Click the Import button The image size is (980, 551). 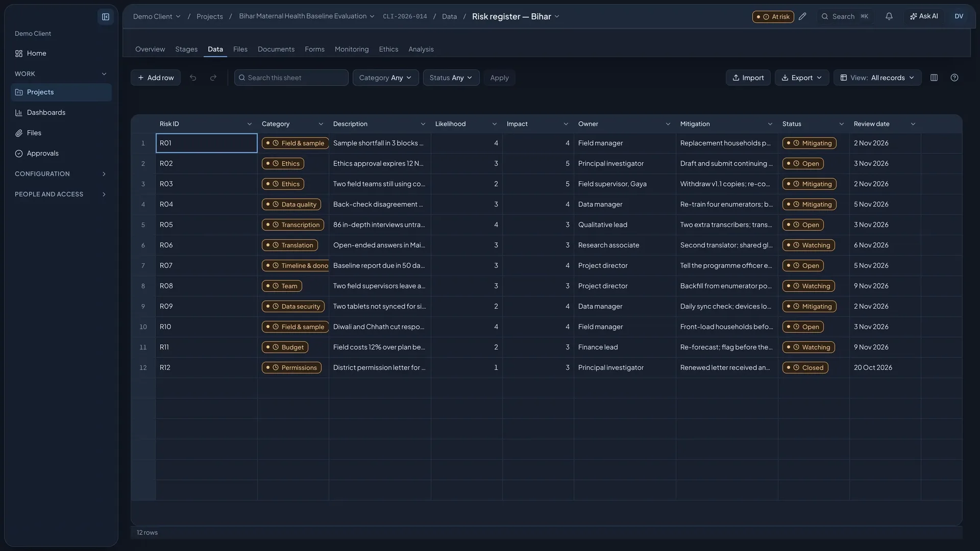pos(748,78)
